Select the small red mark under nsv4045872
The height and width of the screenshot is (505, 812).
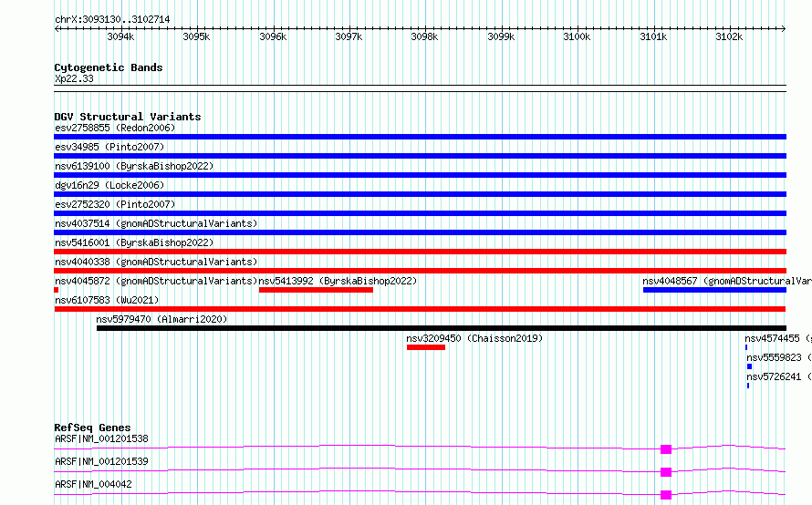click(56, 290)
